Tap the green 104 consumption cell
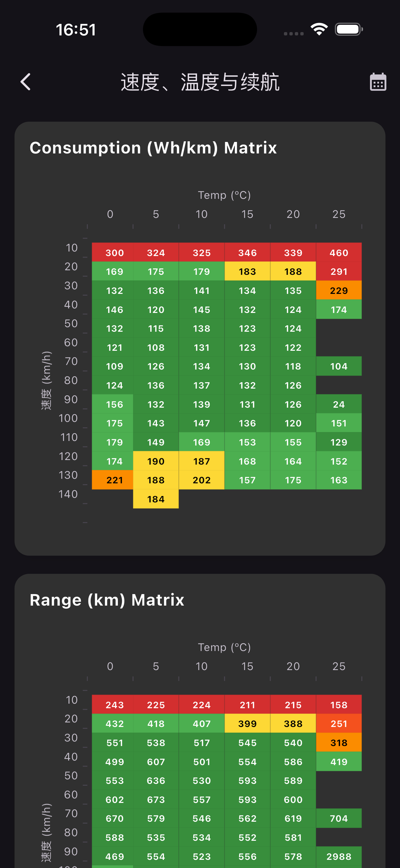Image resolution: width=400 pixels, height=868 pixels. [x=338, y=366]
